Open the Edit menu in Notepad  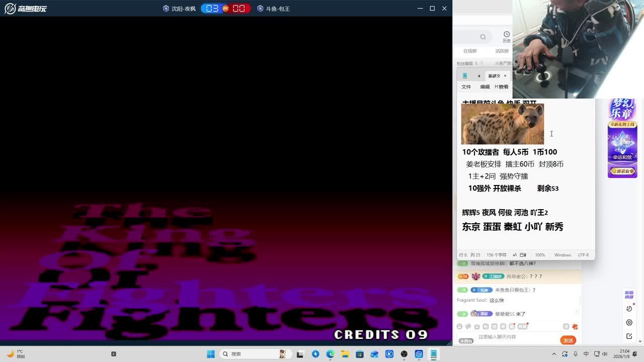[485, 87]
